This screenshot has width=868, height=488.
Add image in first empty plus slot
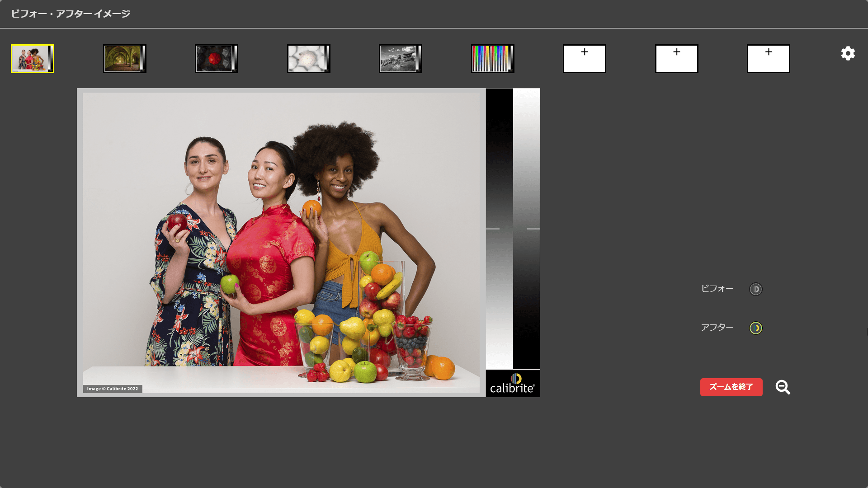[x=585, y=59]
